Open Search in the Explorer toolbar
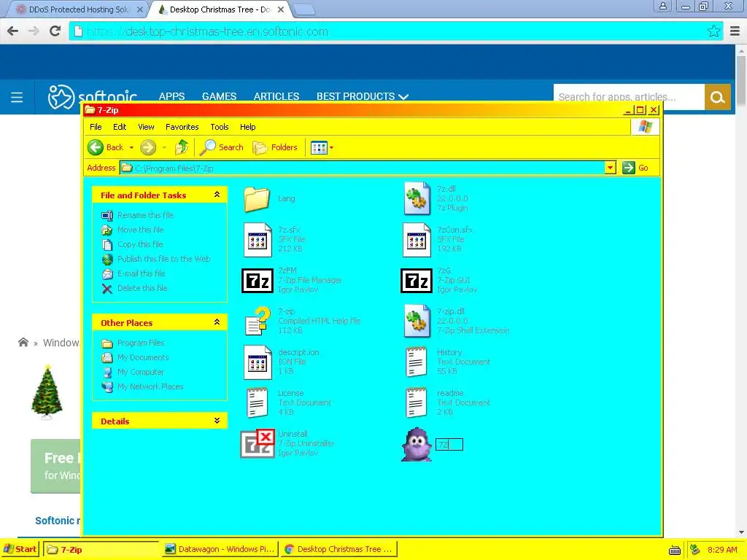This screenshot has height=560, width=747. [222, 147]
